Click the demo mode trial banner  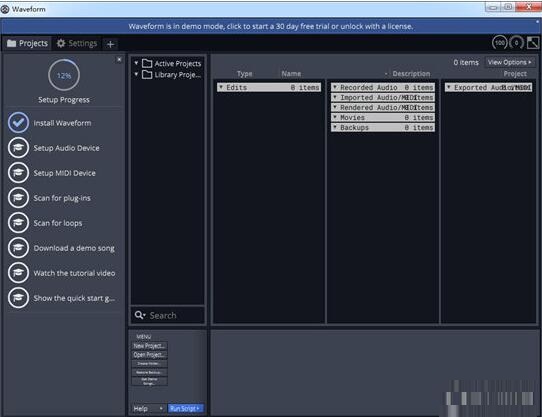tap(271, 26)
